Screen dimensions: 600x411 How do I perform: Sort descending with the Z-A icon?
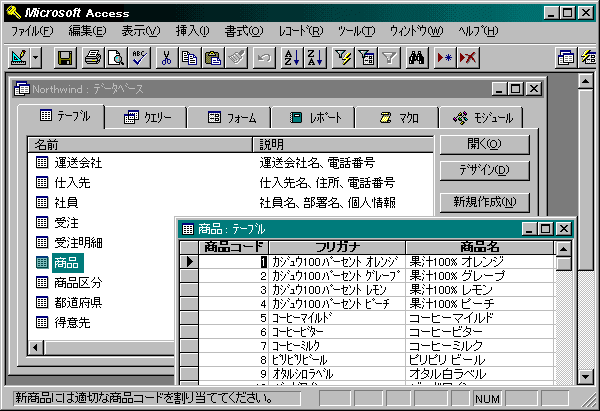[315, 58]
